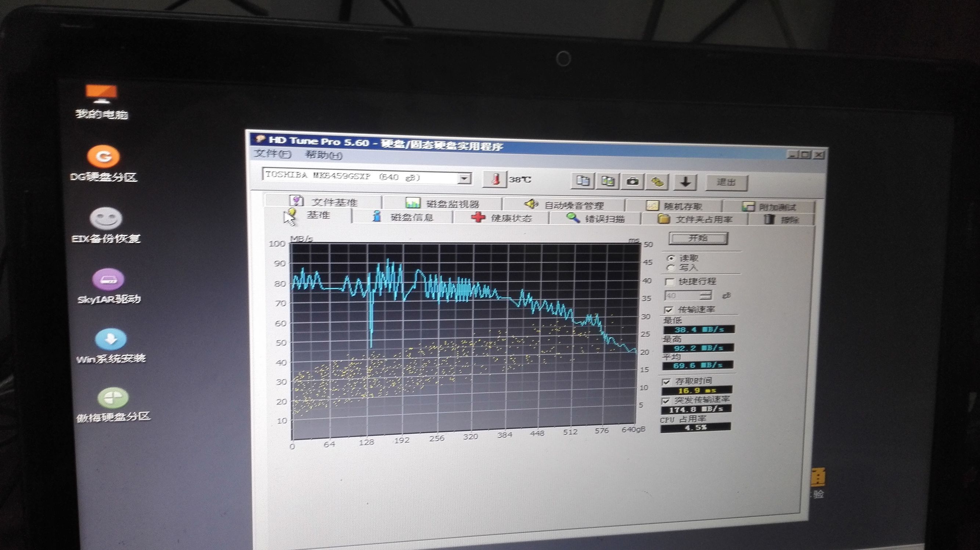Expand the TOSHIBA drive selection dropdown
This screenshot has width=980, height=550.
pos(464,178)
